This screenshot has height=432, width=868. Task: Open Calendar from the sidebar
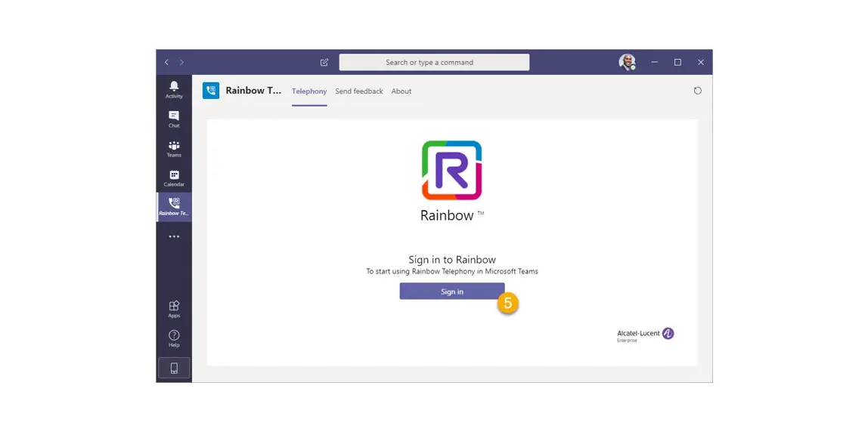click(x=174, y=177)
